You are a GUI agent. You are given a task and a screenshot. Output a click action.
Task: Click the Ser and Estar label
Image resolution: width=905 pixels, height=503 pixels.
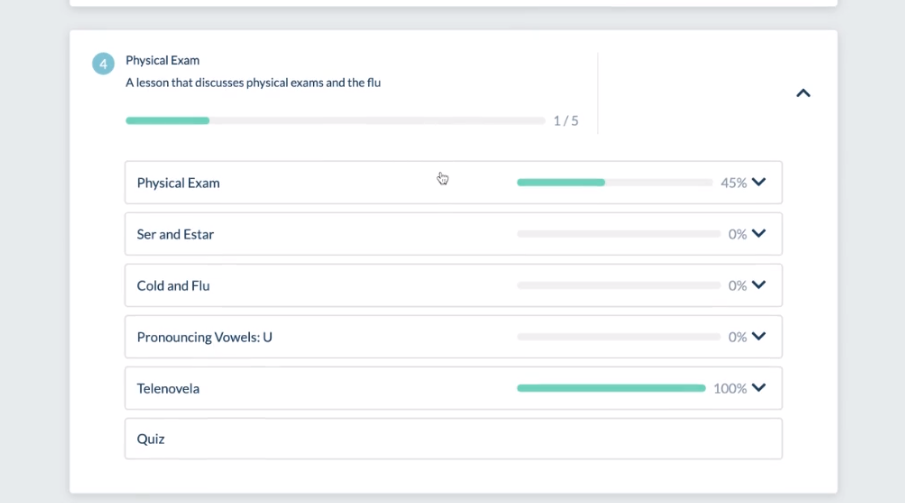coord(175,235)
